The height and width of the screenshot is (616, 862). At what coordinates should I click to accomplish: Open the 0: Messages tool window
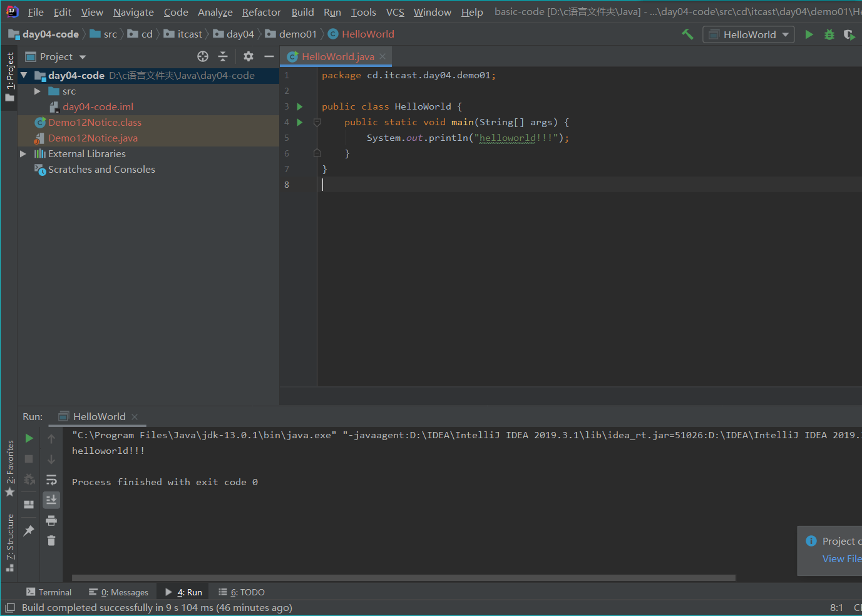tap(118, 592)
